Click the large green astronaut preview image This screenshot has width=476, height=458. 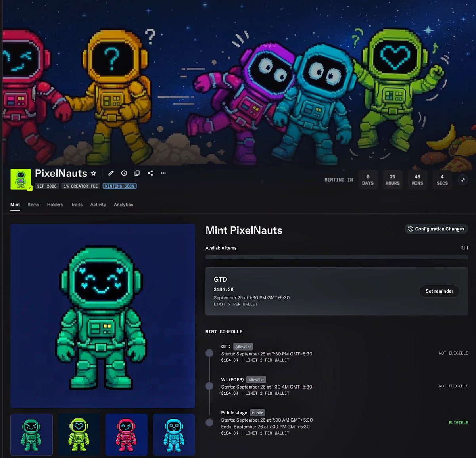pos(103,316)
